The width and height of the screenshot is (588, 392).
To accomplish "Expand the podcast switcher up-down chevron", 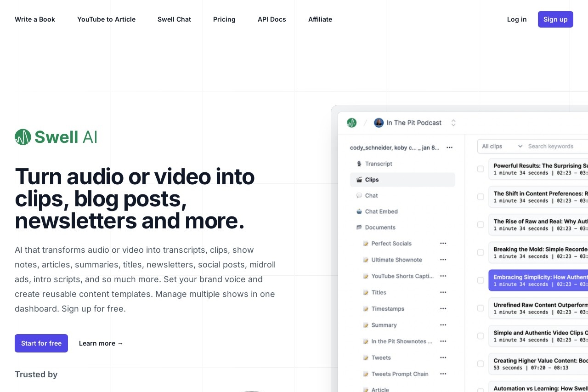I will [x=453, y=123].
